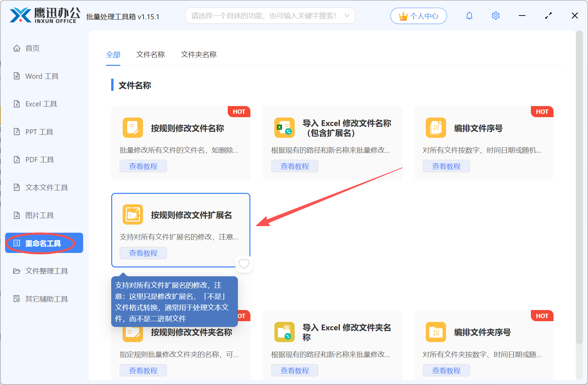The height and width of the screenshot is (385, 588).
Task: Click 查看教程 under 编排文件夹序号
Action: tap(446, 370)
